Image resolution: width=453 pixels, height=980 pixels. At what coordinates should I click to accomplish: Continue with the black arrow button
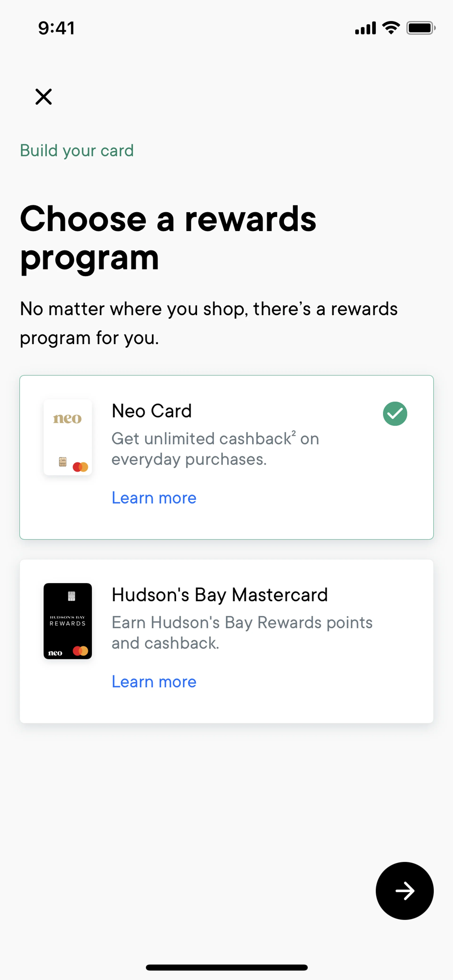coord(404,891)
